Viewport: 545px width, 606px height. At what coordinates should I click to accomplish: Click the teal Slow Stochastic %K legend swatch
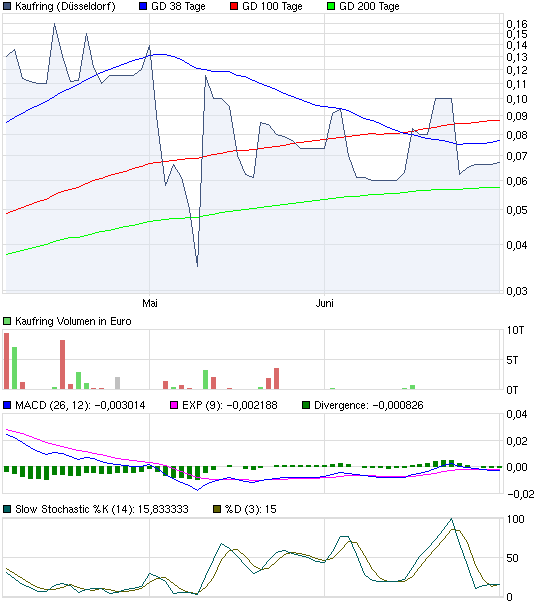click(7, 509)
